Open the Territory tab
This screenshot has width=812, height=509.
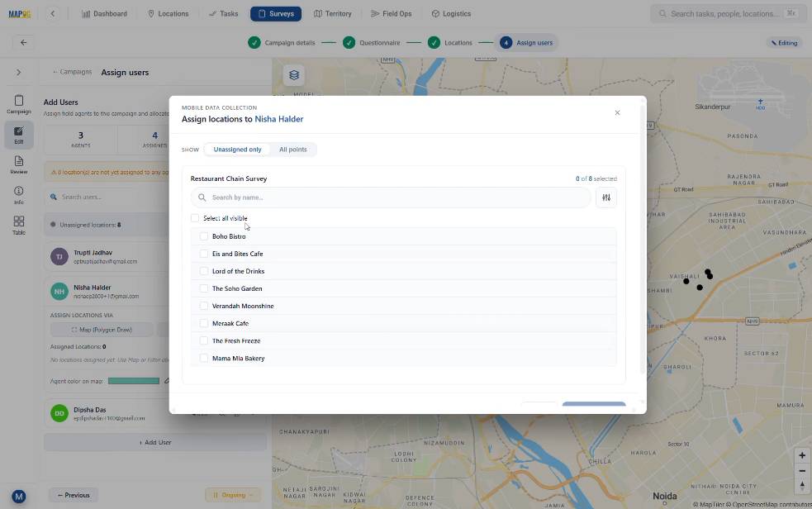(x=332, y=14)
